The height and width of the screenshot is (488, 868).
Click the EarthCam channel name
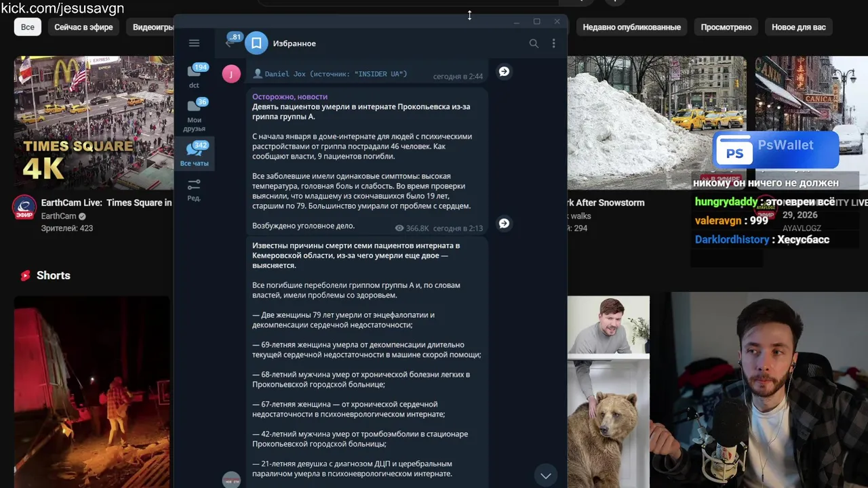point(58,216)
